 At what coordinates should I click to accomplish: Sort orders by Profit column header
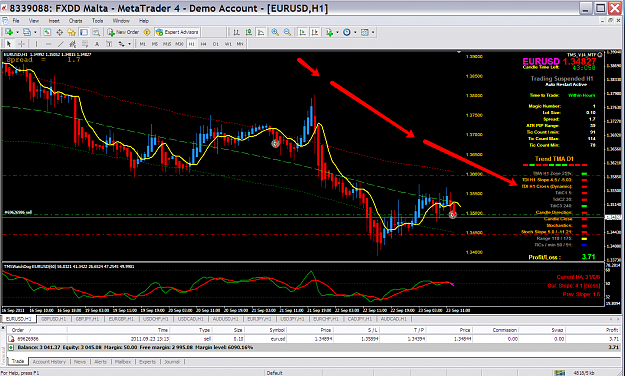pos(611,330)
